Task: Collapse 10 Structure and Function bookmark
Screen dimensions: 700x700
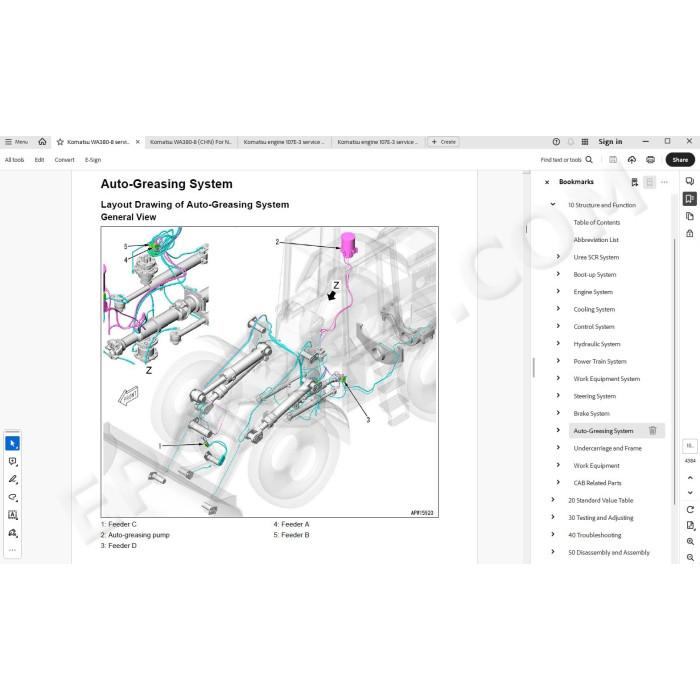Action: pos(553,204)
